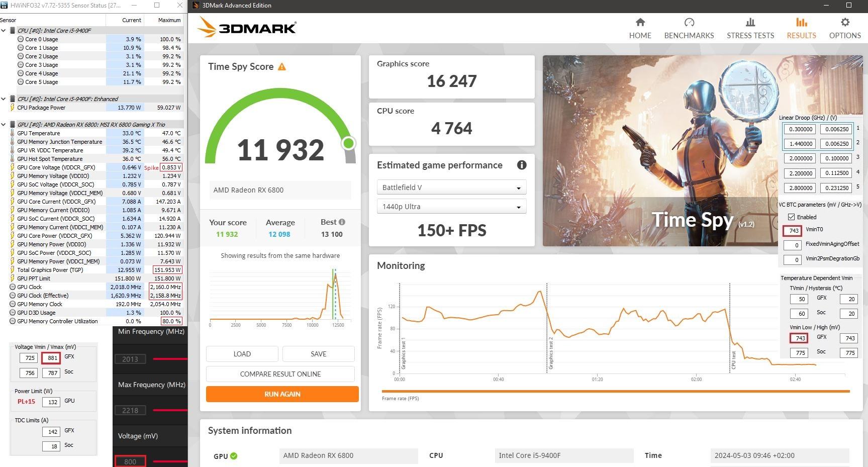Select the GPU Clock (Effective) row

pos(91,296)
